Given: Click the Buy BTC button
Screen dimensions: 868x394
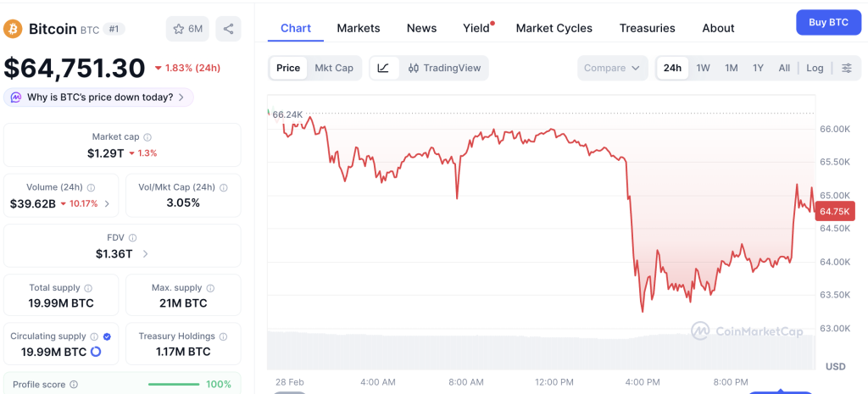Looking at the screenshot, I should 828,23.
